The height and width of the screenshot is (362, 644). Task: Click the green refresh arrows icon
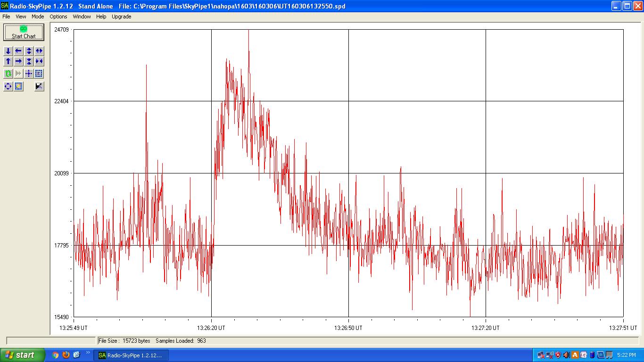tap(8, 74)
